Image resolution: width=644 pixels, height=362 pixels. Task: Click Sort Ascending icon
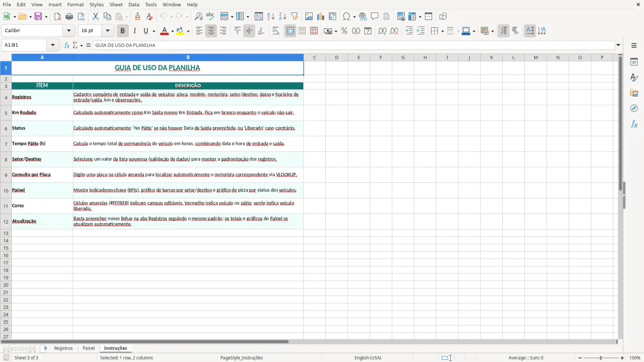271,17
